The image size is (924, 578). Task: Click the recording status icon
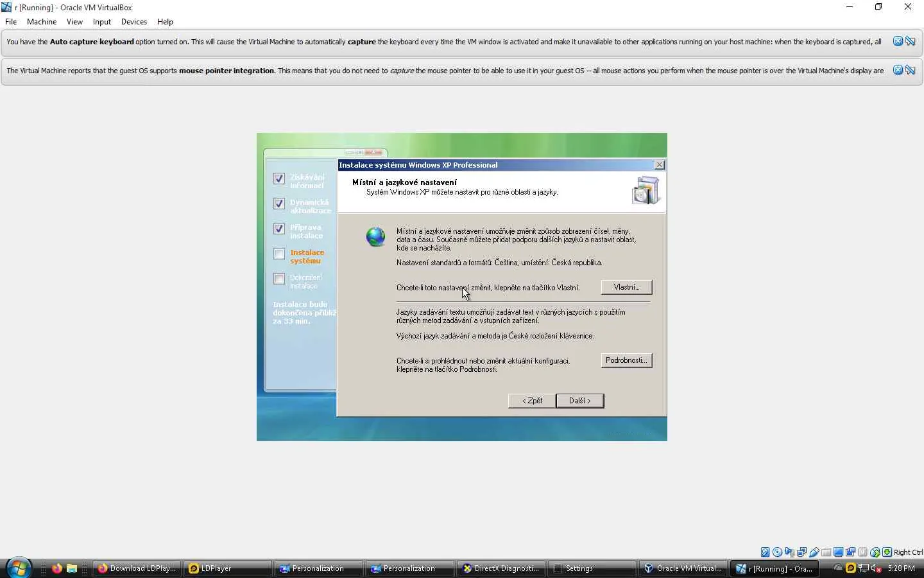click(x=850, y=552)
